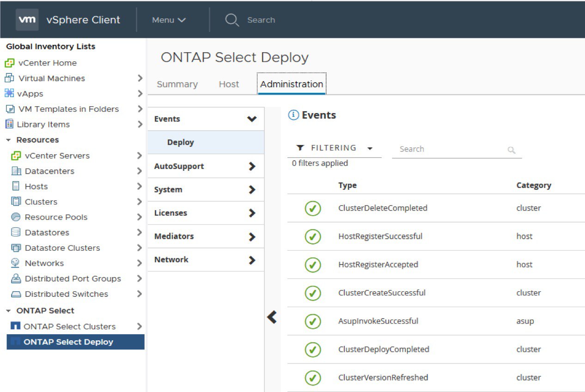Screen dimensions: 585x392
Task: Click the vApps icon
Action: point(9,93)
